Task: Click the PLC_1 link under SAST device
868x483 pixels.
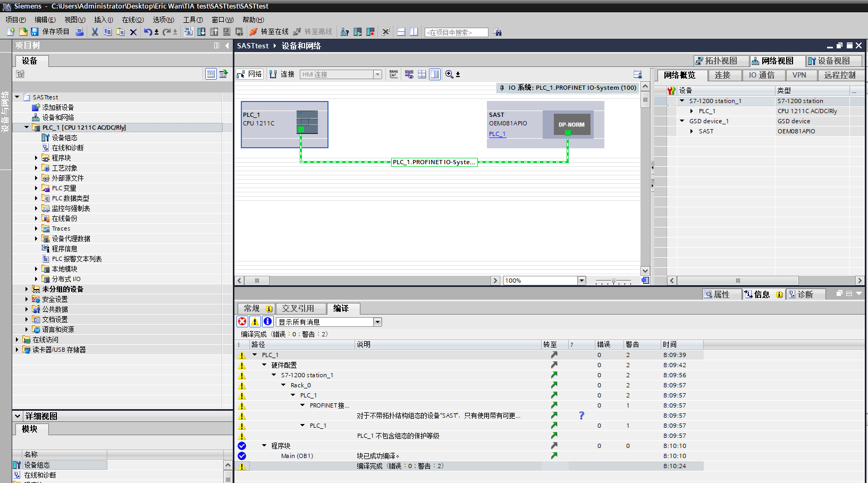Action: [x=497, y=134]
